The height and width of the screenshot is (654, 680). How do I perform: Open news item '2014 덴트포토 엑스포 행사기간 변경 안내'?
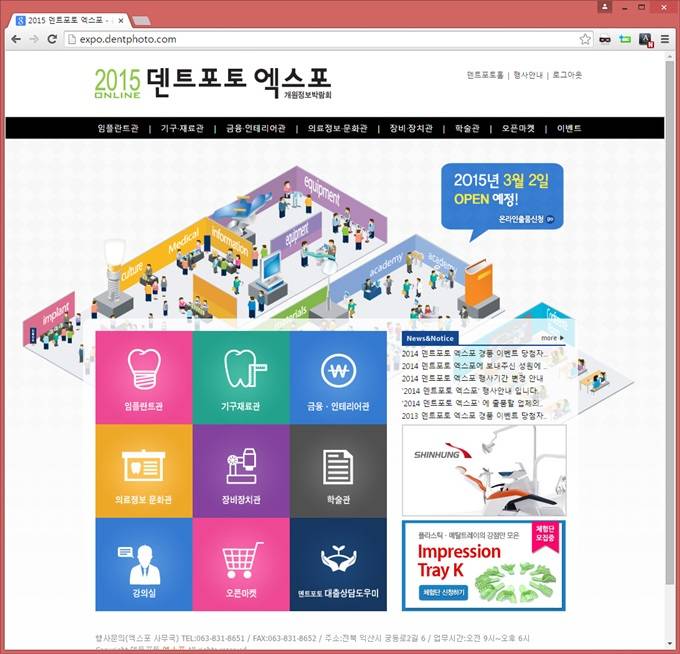472,378
